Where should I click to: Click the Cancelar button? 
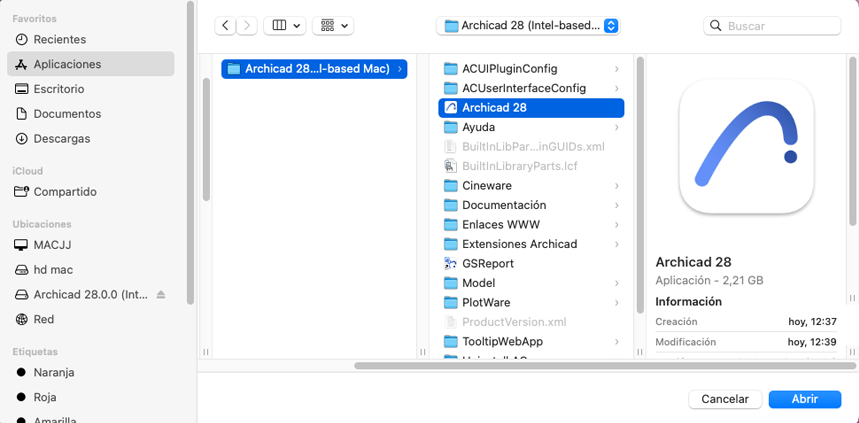click(x=725, y=399)
